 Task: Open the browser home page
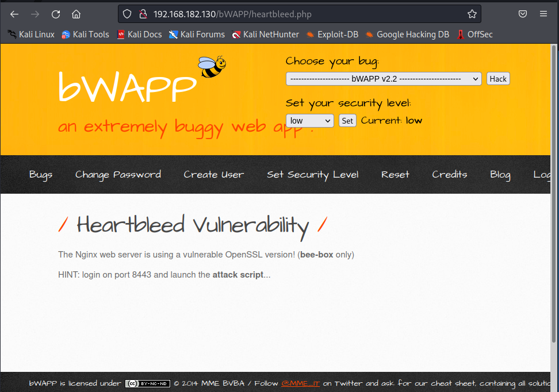pyautogui.click(x=76, y=14)
